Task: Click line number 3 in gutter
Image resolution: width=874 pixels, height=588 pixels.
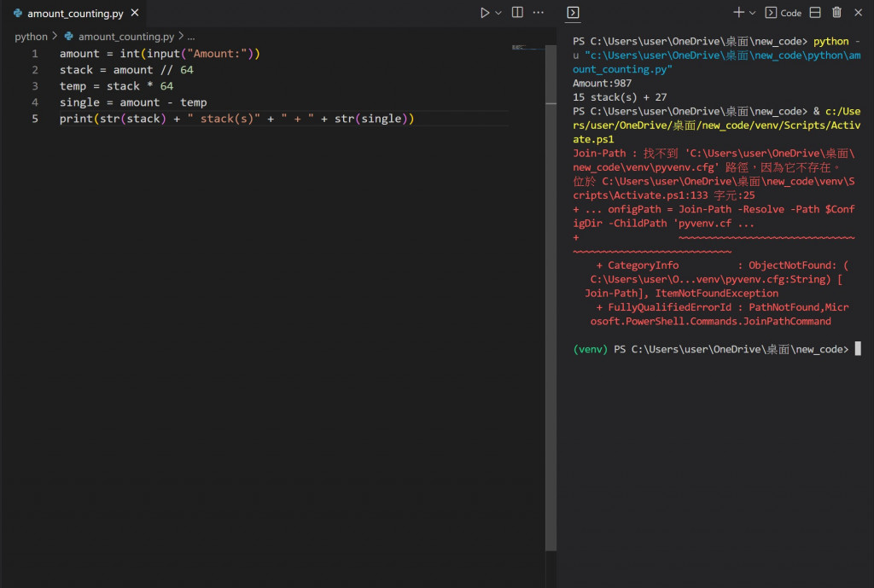Action: pyautogui.click(x=35, y=86)
